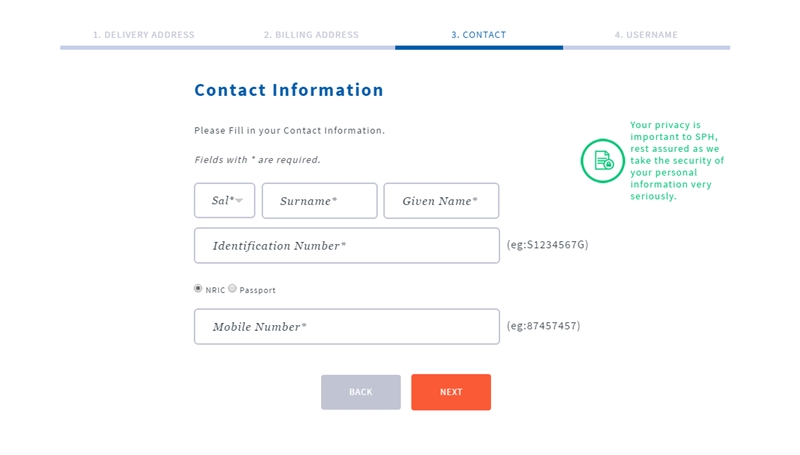Go to the 1. Delivery Address step tab
This screenshot has height=455, width=800.
tap(143, 35)
